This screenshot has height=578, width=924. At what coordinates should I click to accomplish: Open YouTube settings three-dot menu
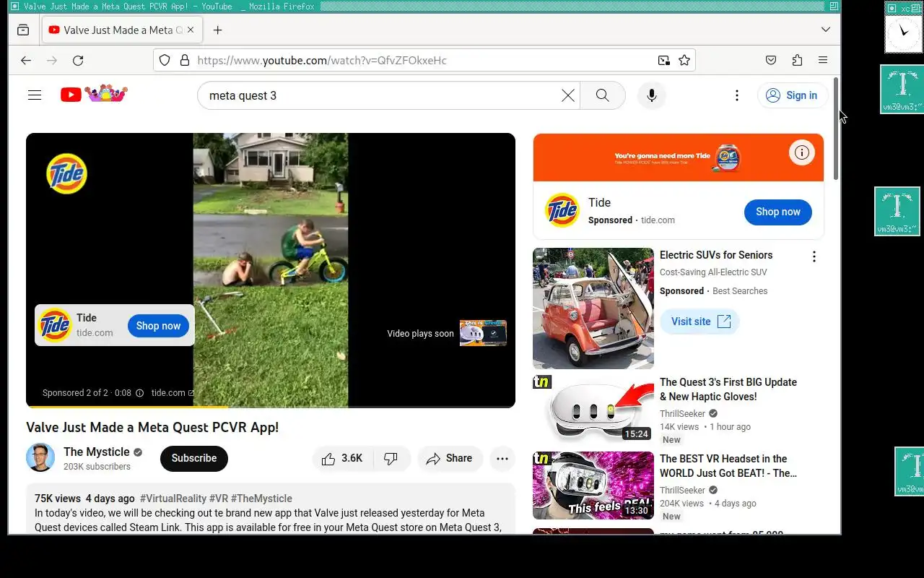[x=736, y=95]
